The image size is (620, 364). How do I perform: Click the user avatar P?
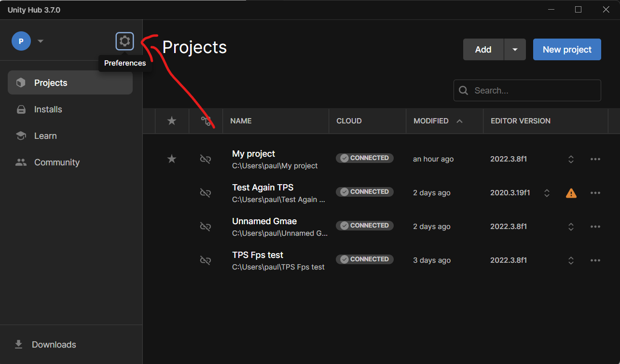tap(21, 41)
